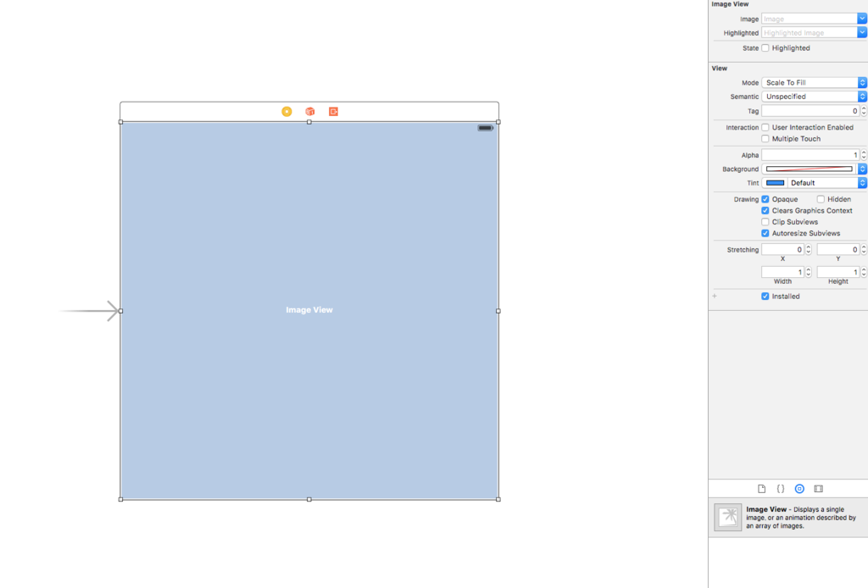This screenshot has width=868, height=588.
Task: Click the bottom-center resize handle of Image View
Action: 309,500
